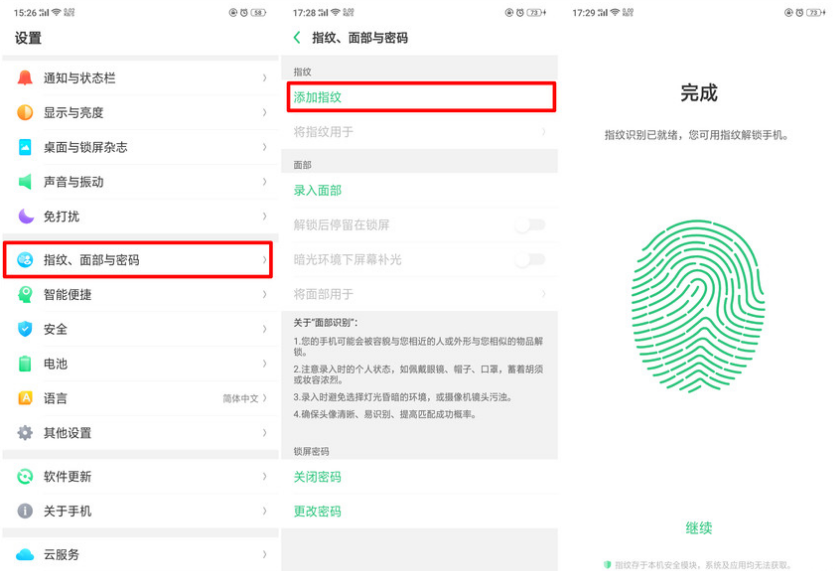Tap the info icon for 关于手机

pyautogui.click(x=25, y=511)
